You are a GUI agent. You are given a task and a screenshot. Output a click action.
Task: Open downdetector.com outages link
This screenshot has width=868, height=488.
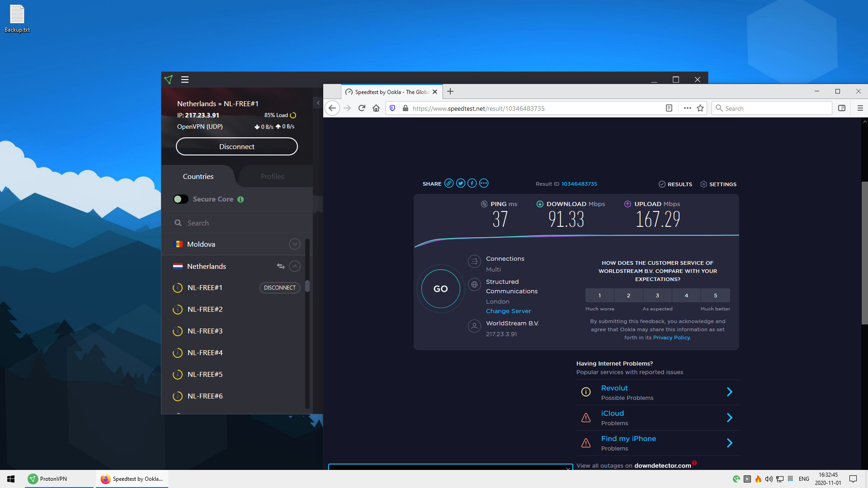point(662,465)
